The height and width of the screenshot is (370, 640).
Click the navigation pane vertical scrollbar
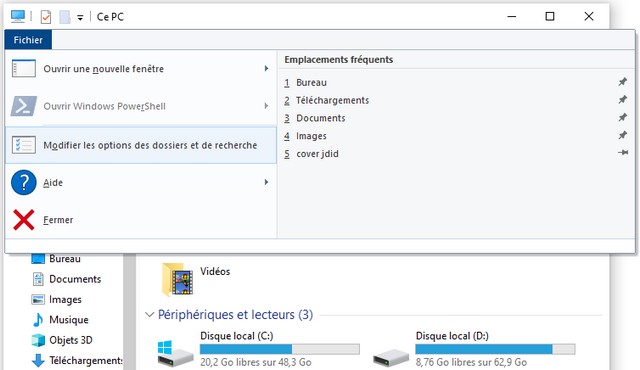coord(129,312)
